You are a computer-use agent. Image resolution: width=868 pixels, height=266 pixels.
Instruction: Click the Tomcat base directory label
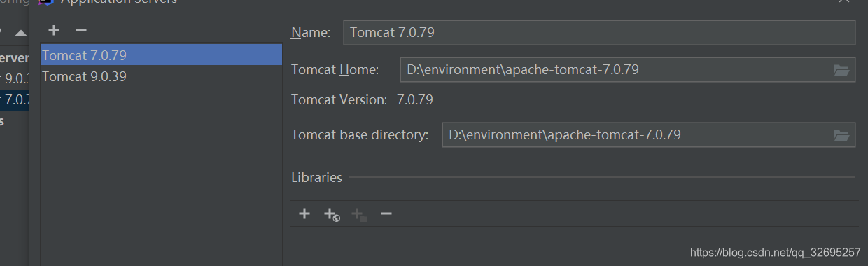click(x=360, y=134)
